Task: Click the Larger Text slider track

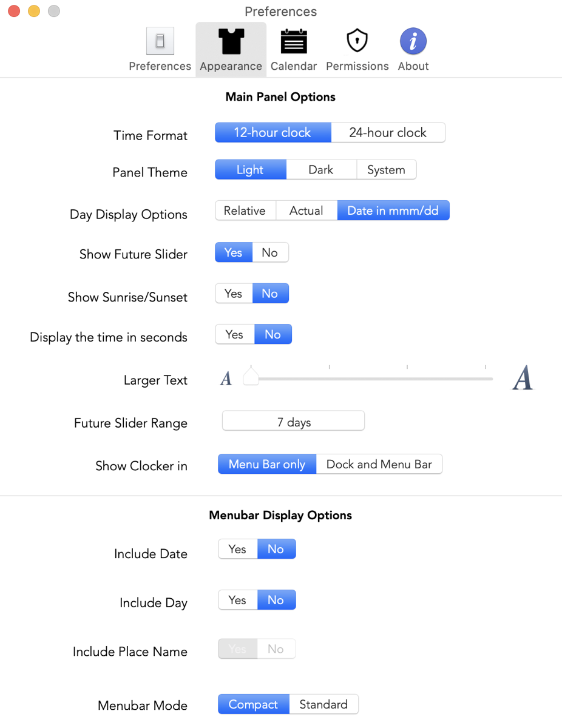Action: click(370, 379)
